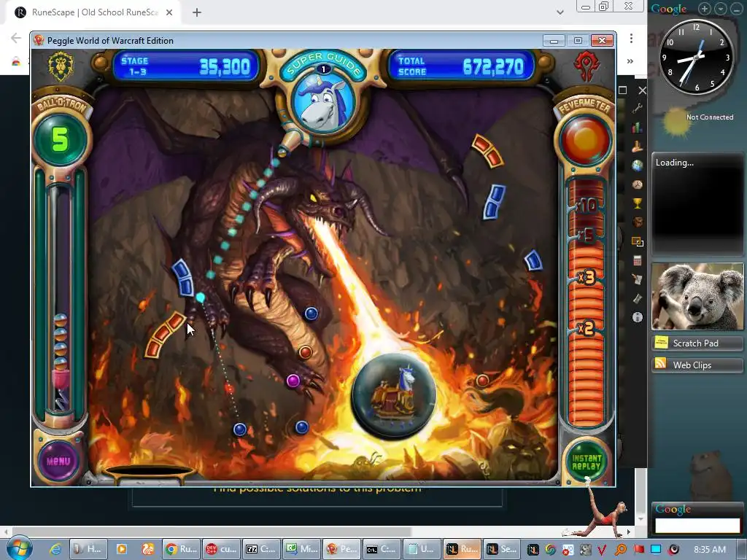
Task: Open a new browser tab with plus
Action: (197, 12)
